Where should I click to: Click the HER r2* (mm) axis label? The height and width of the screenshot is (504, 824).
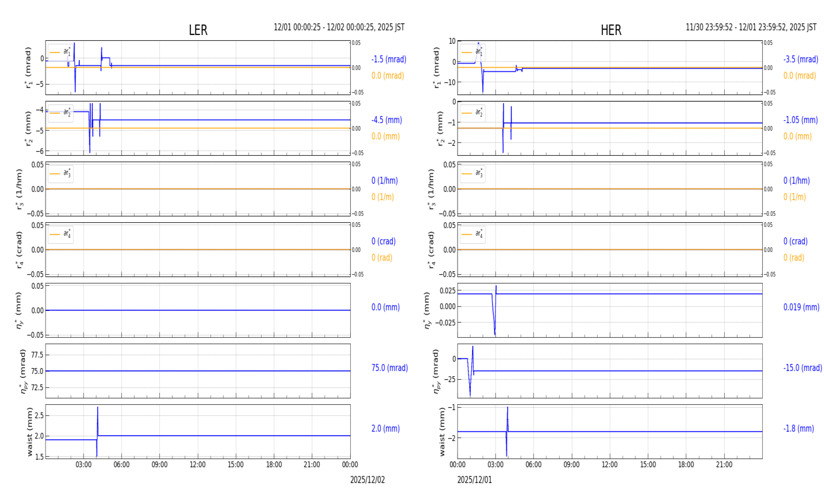[441, 128]
